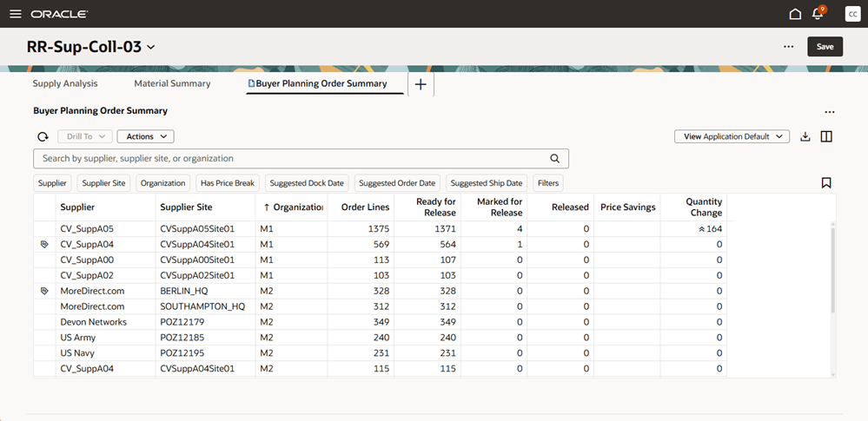Refresh the order summary table

[x=43, y=136]
